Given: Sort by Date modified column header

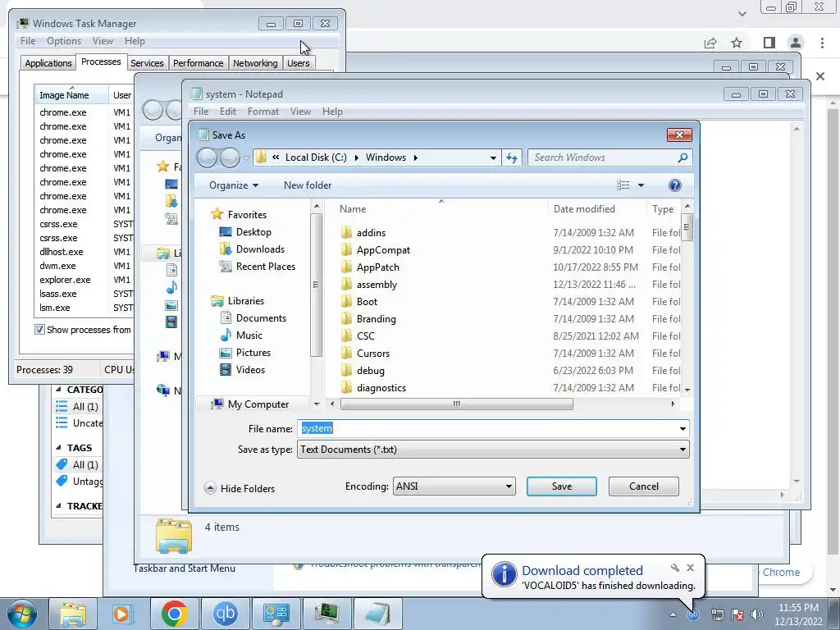Looking at the screenshot, I should (584, 209).
